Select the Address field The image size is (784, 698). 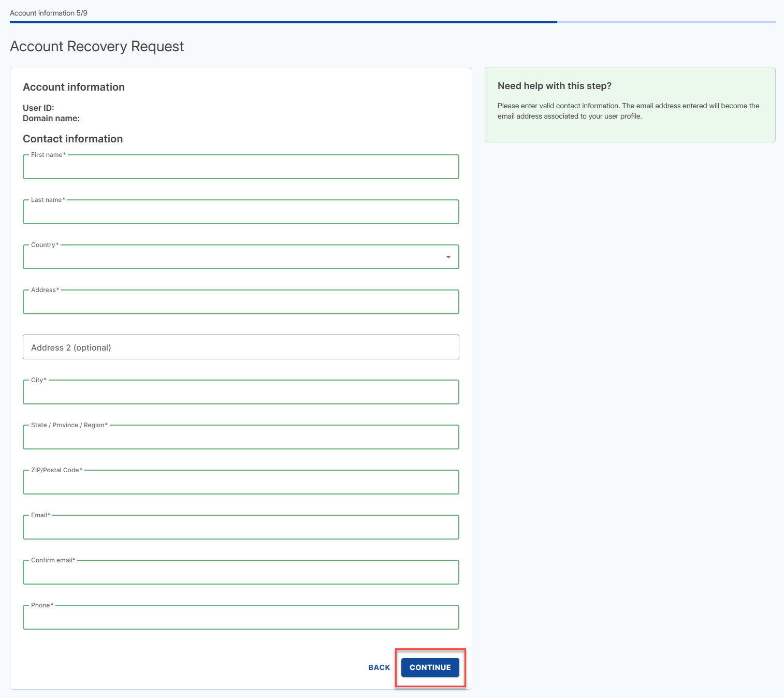241,302
